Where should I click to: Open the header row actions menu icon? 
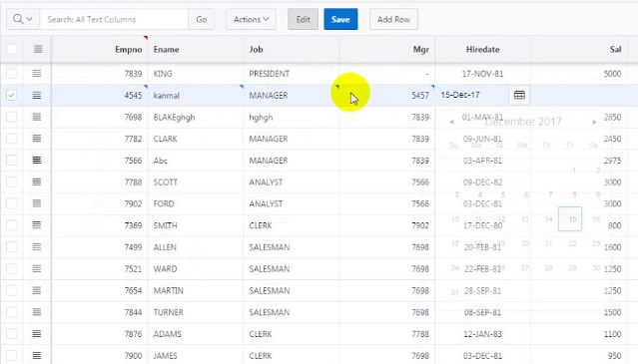pos(38,49)
